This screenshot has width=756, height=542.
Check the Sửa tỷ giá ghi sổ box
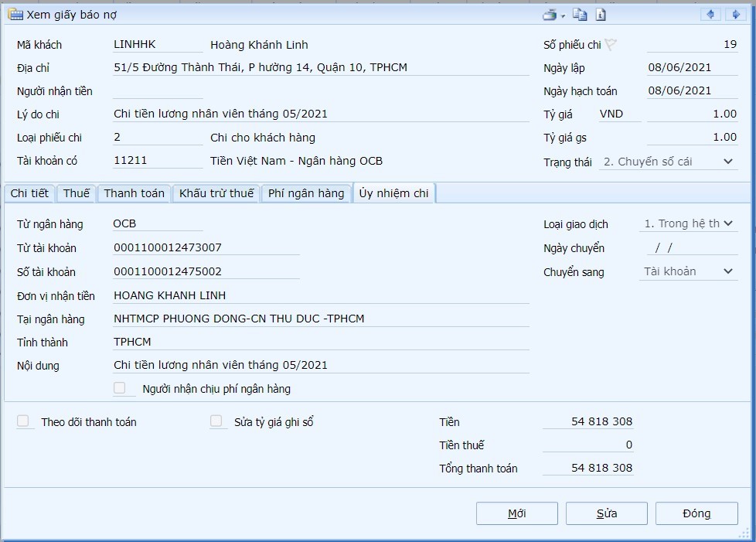pyautogui.click(x=219, y=421)
